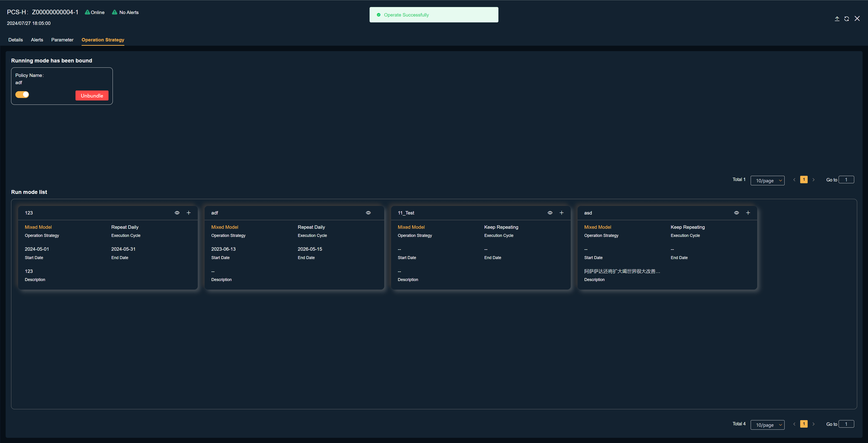Viewport: 868px width, 443px height.
Task: Click Total 4 in run mode pager
Action: [x=739, y=424]
